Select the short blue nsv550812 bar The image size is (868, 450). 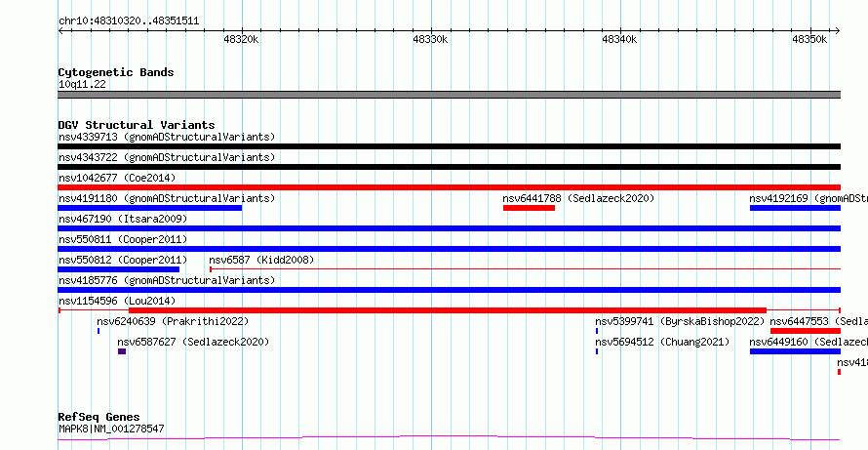[x=118, y=269]
